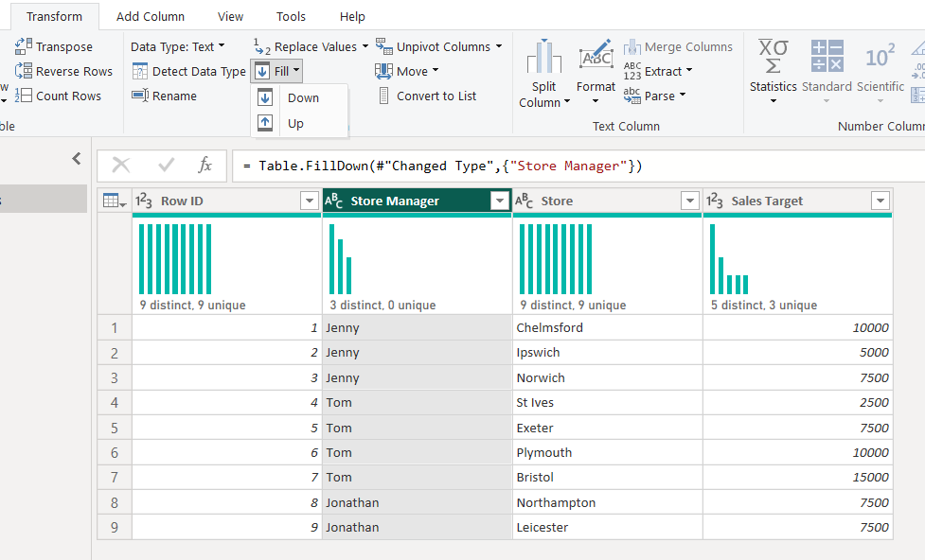Click the Count Rows icon
The height and width of the screenshot is (560, 925).
point(24,96)
